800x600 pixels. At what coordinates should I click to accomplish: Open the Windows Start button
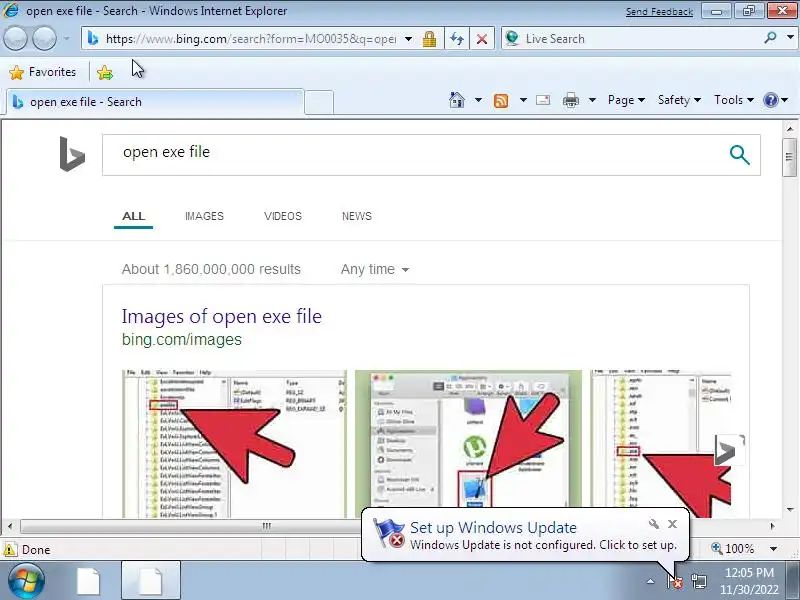tap(26, 581)
